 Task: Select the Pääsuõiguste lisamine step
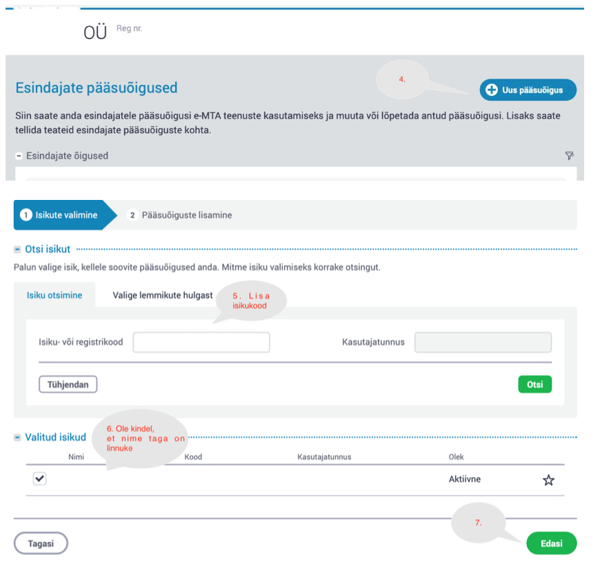click(x=179, y=215)
